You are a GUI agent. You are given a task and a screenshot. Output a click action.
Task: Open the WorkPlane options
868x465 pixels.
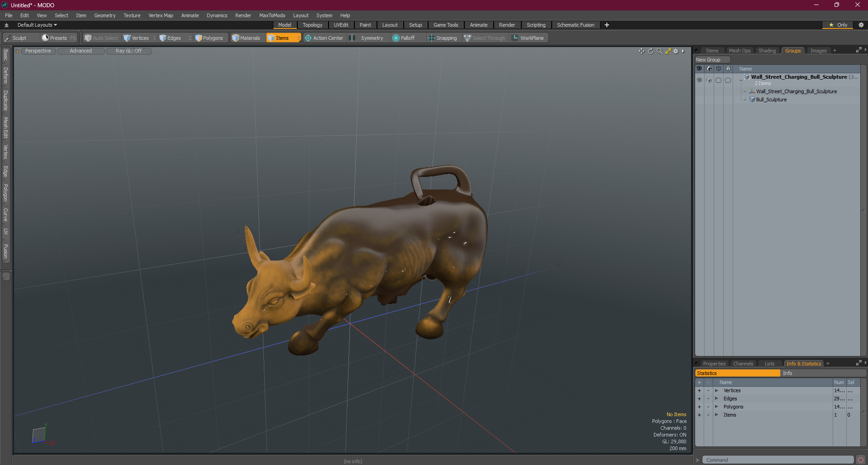(528, 38)
